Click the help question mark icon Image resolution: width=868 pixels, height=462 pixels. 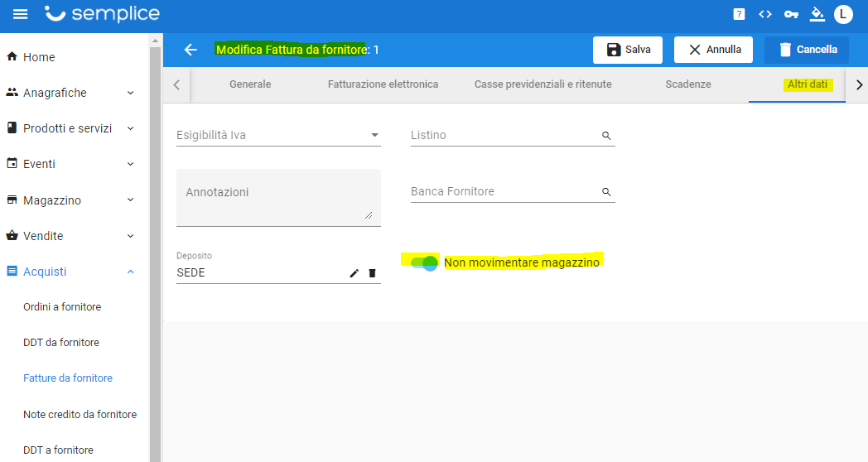point(739,14)
